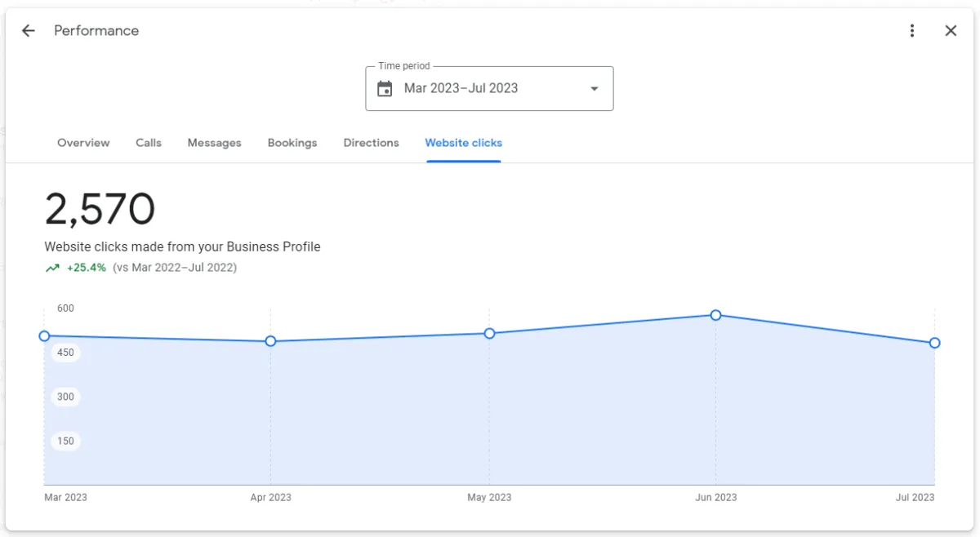Screen dimensions: 980x537
Task: Open the Bookings tab
Action: click(x=292, y=143)
